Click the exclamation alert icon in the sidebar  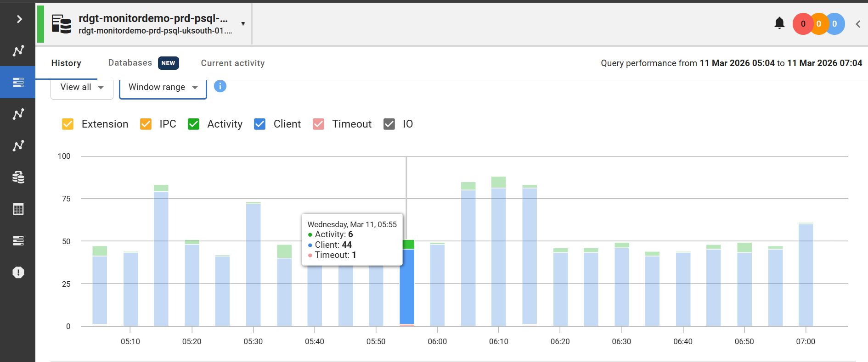pyautogui.click(x=18, y=273)
